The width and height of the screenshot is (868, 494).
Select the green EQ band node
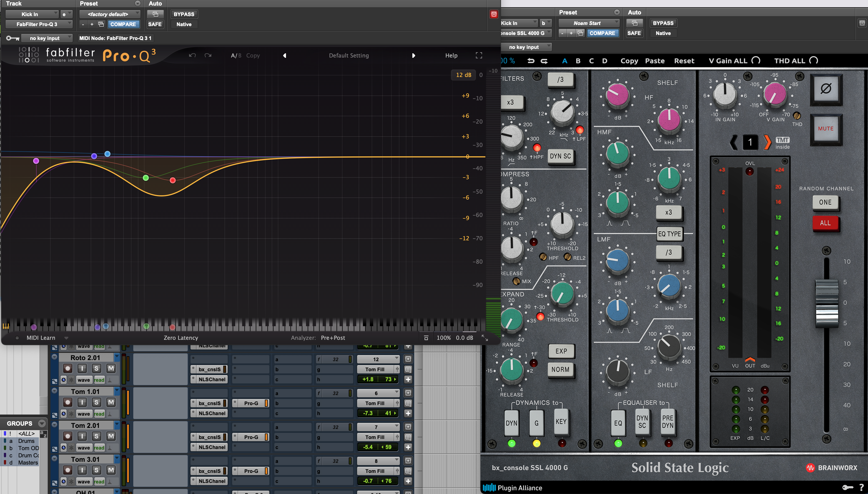146,178
